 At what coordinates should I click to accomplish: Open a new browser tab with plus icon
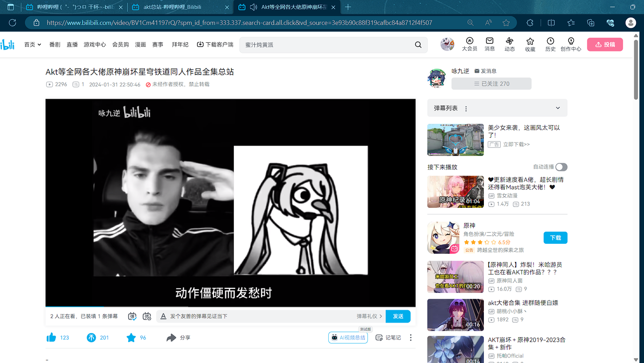(348, 7)
